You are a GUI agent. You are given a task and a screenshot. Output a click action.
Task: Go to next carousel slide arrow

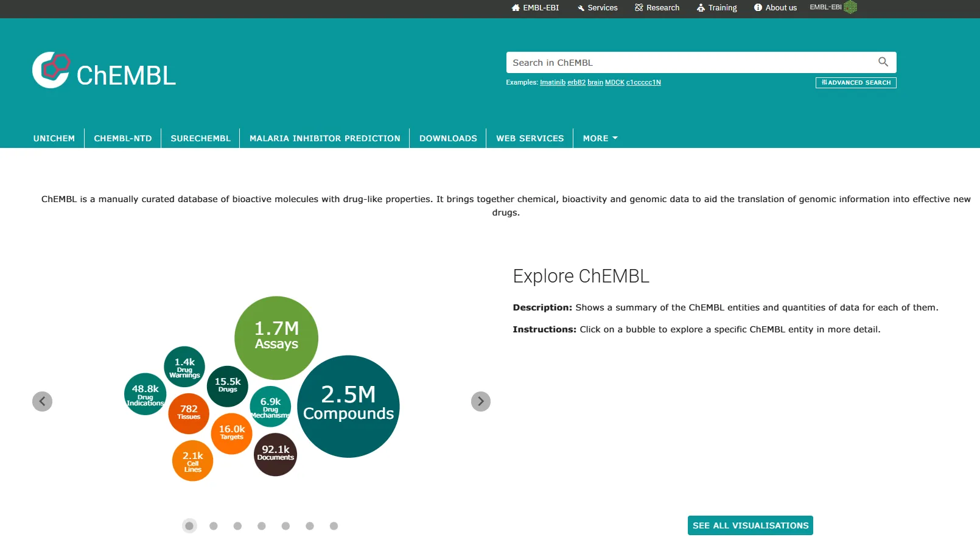tap(480, 401)
